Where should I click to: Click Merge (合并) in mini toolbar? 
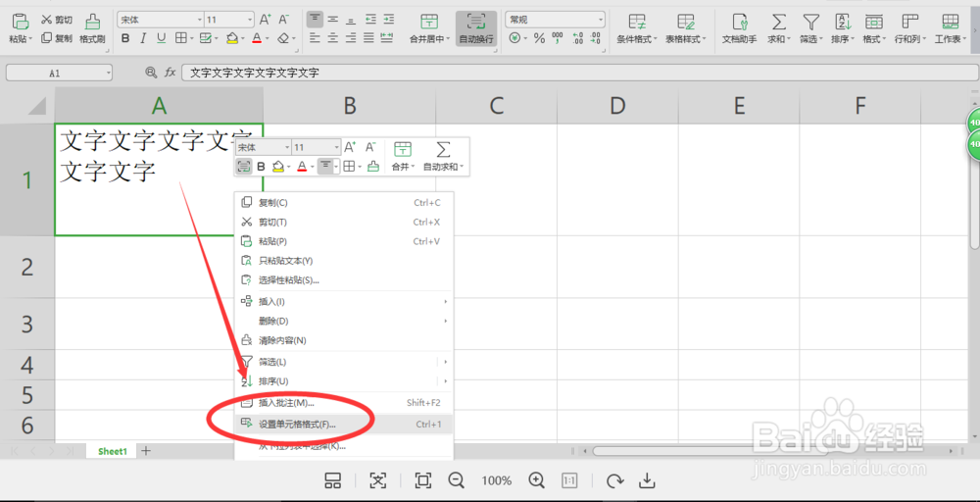tap(403, 156)
